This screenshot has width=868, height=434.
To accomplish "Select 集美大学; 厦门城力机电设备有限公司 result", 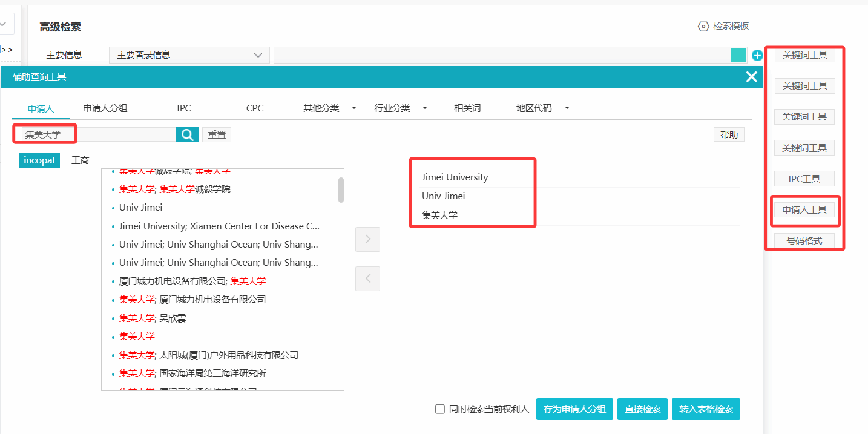I will [192, 299].
